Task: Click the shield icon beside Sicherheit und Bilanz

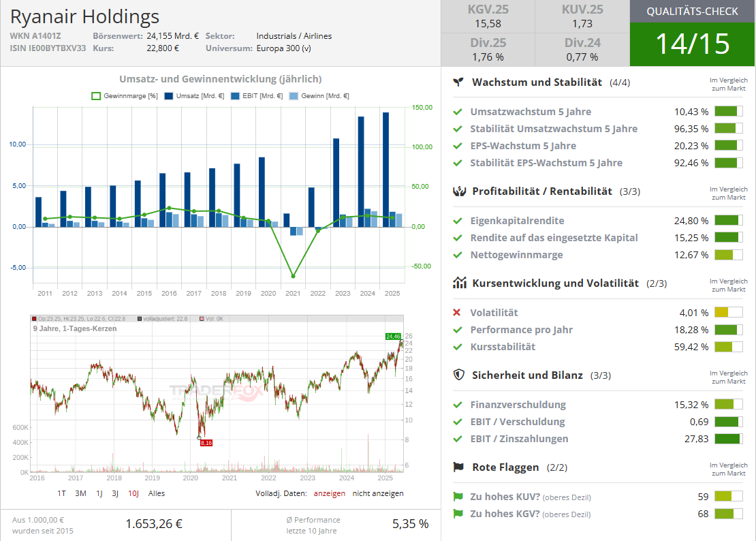Action: [459, 375]
